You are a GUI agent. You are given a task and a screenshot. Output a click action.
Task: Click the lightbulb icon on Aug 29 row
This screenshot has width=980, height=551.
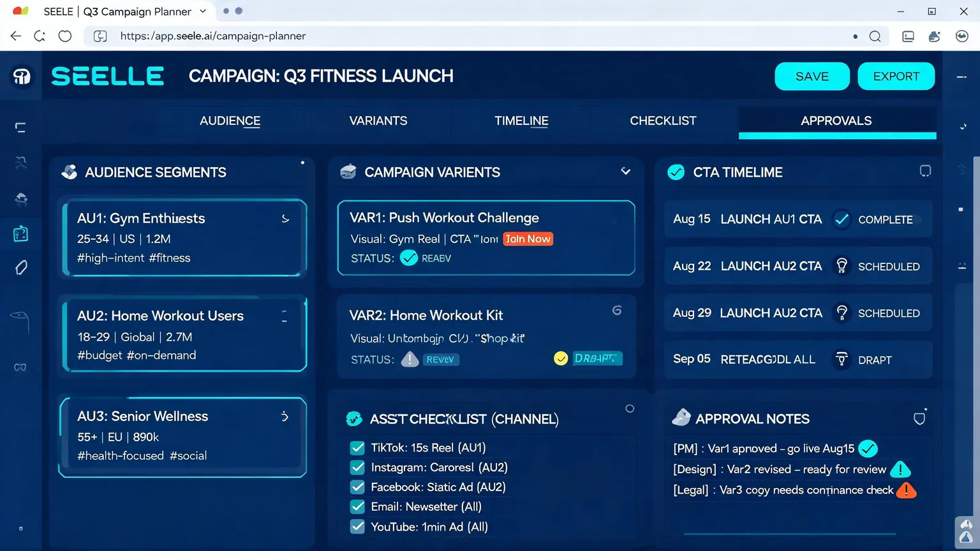tap(842, 313)
